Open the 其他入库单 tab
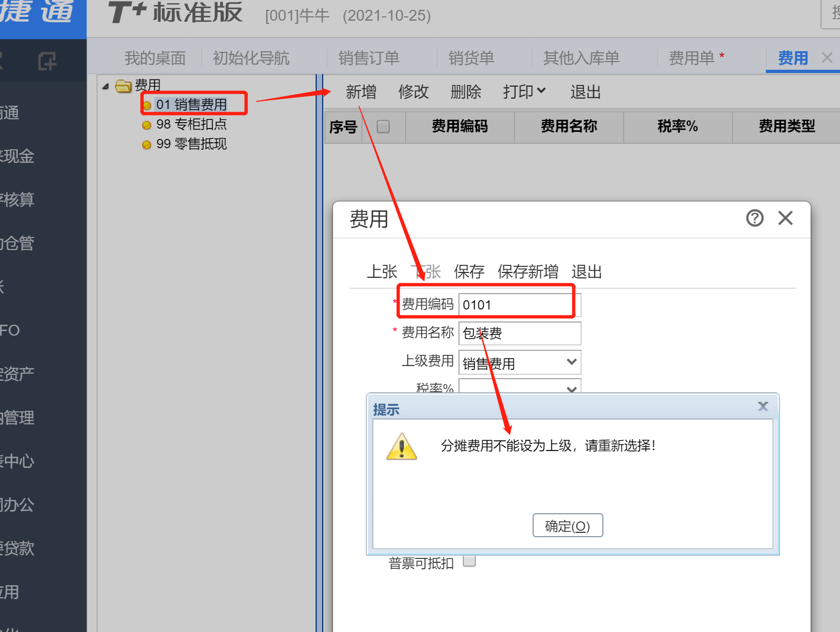This screenshot has height=632, width=840. pos(581,58)
